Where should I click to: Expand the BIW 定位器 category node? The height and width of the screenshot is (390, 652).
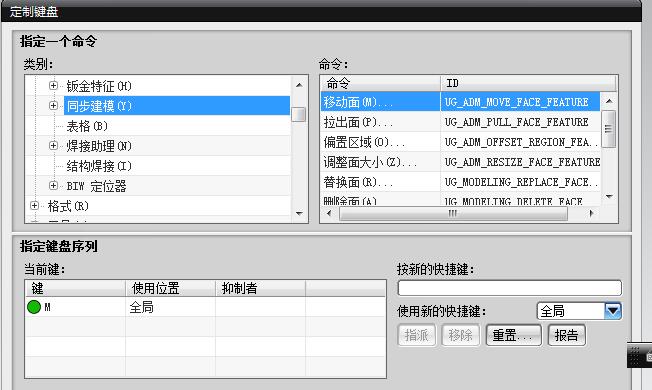tap(53, 185)
